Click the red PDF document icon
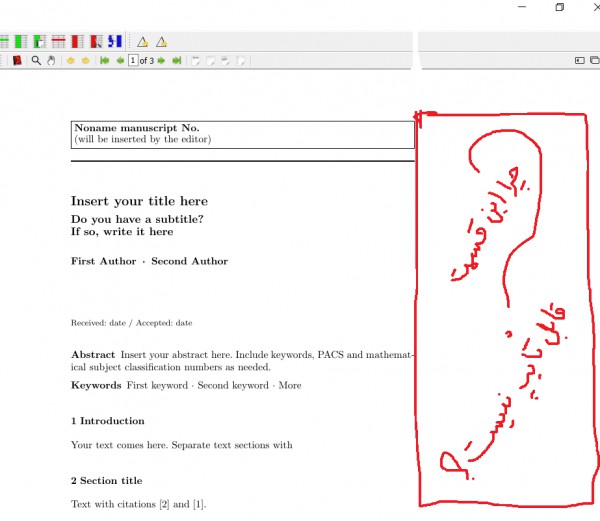 pos(17,61)
